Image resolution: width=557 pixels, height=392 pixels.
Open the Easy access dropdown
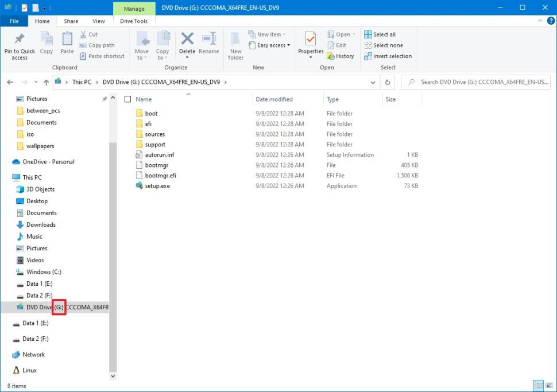point(269,45)
